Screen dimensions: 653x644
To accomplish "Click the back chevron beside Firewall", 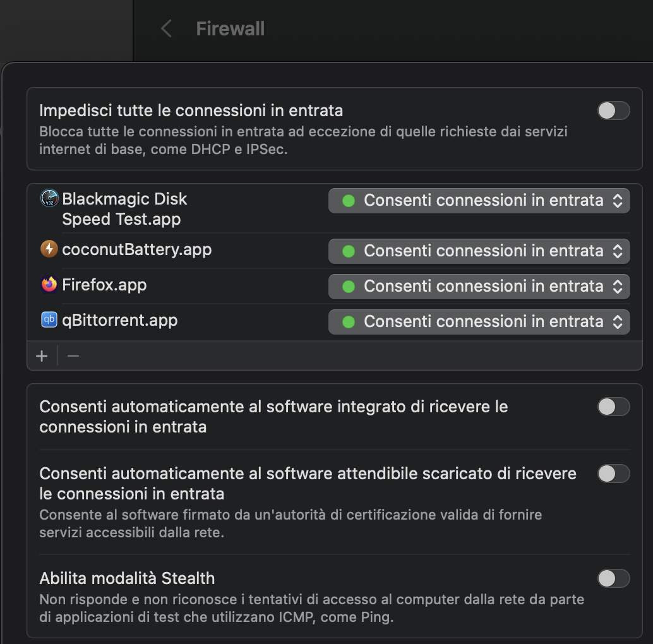I will tap(166, 28).
